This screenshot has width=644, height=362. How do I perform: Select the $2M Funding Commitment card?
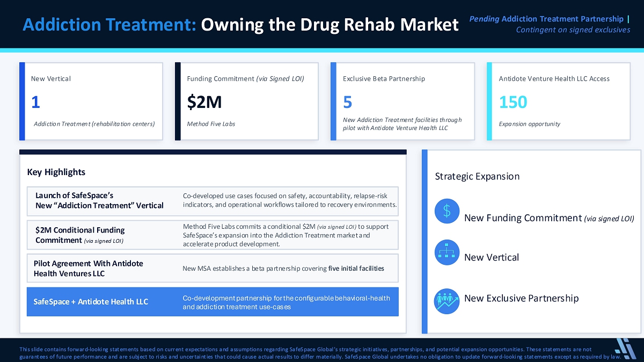tap(247, 102)
